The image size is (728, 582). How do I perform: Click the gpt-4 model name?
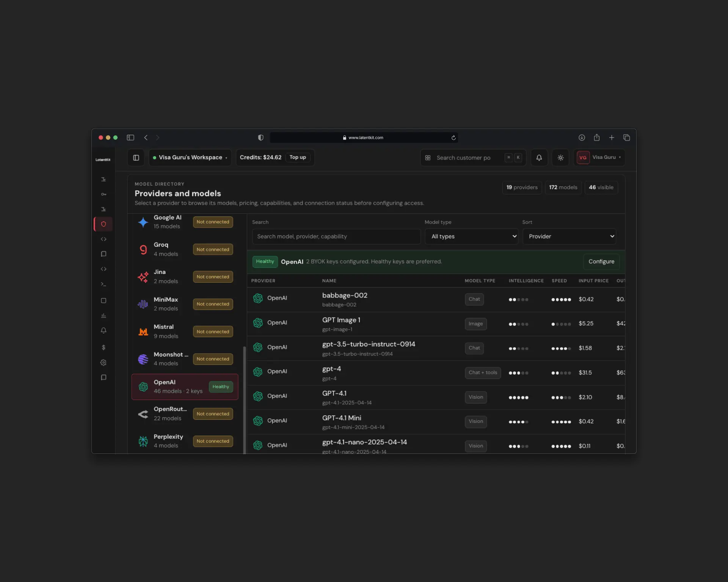[331, 369]
